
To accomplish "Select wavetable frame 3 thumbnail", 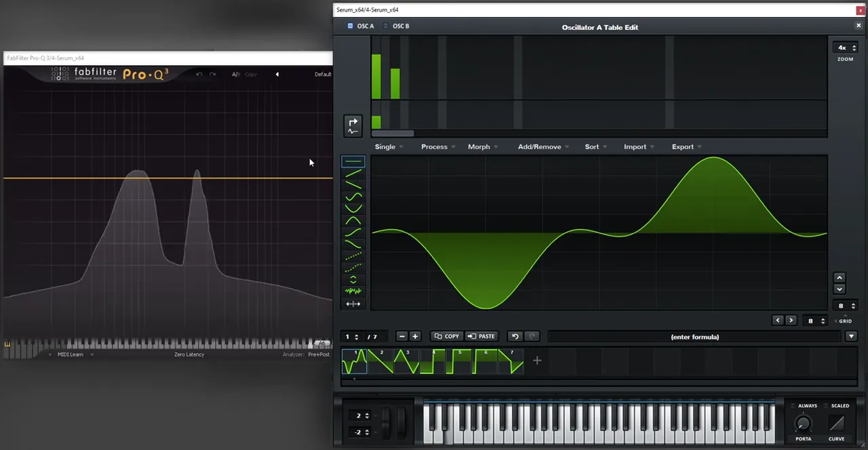I will click(x=406, y=361).
